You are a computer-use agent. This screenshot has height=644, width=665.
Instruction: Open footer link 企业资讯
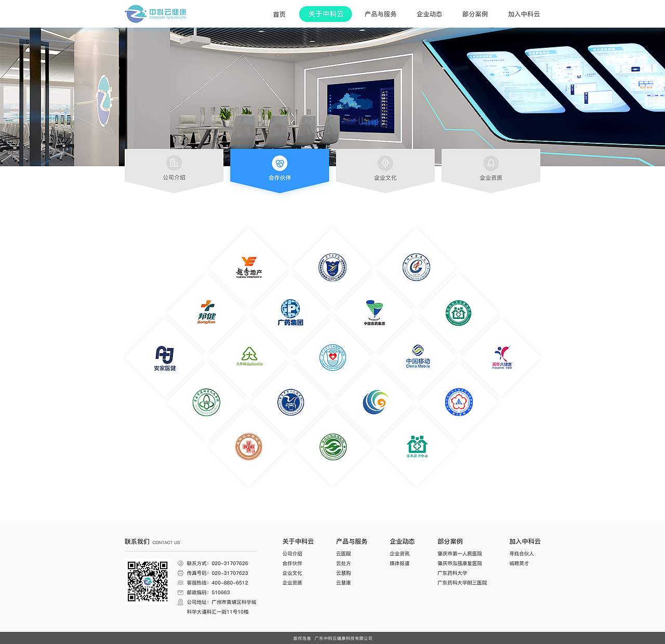[400, 554]
